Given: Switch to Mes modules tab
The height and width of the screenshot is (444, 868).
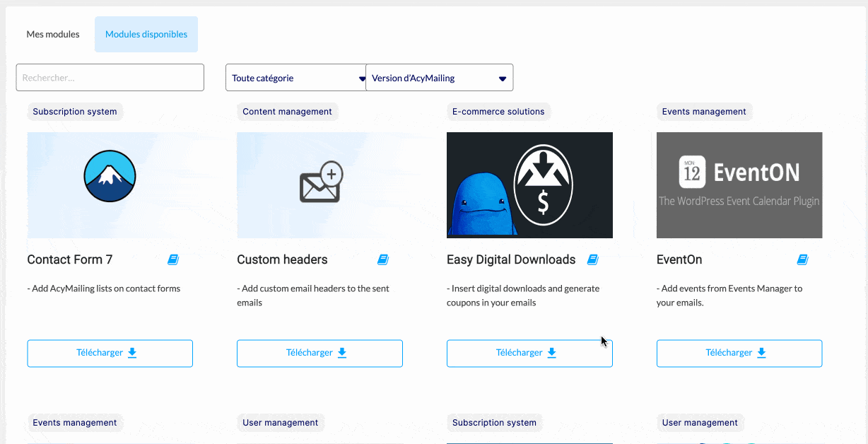Looking at the screenshot, I should [x=53, y=34].
